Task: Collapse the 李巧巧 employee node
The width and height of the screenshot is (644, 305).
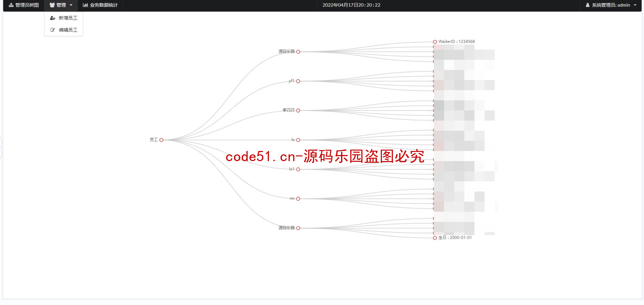Action: tap(298, 110)
